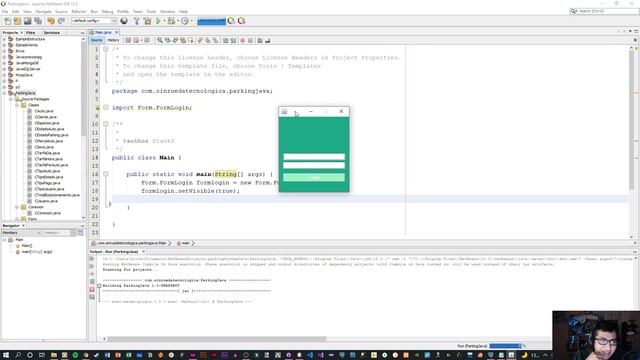Collapse the Conexion package node
The height and width of the screenshot is (360, 640).
(17, 207)
